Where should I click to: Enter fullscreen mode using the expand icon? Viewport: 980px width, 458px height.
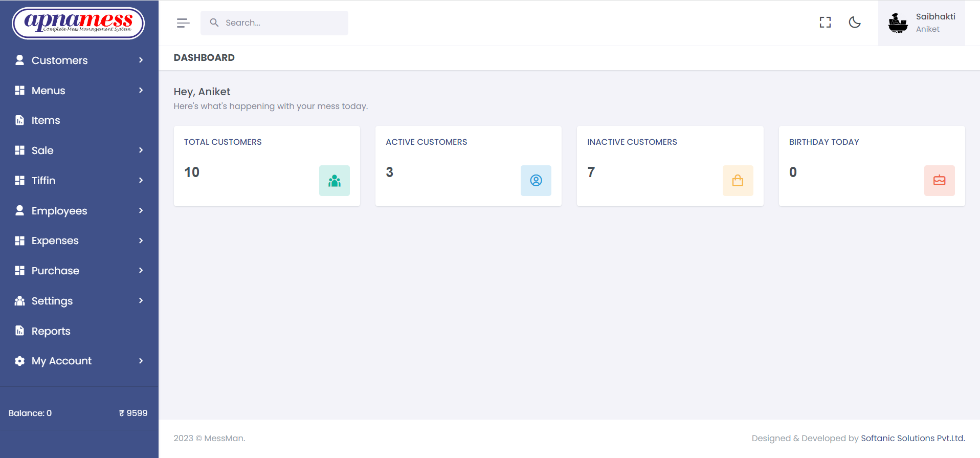coord(825,23)
